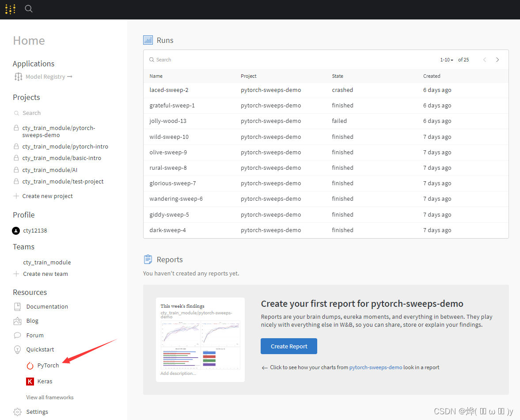Viewport: 520px width, 420px height.
Task: Open run laced-sweep-2
Action: coord(169,90)
